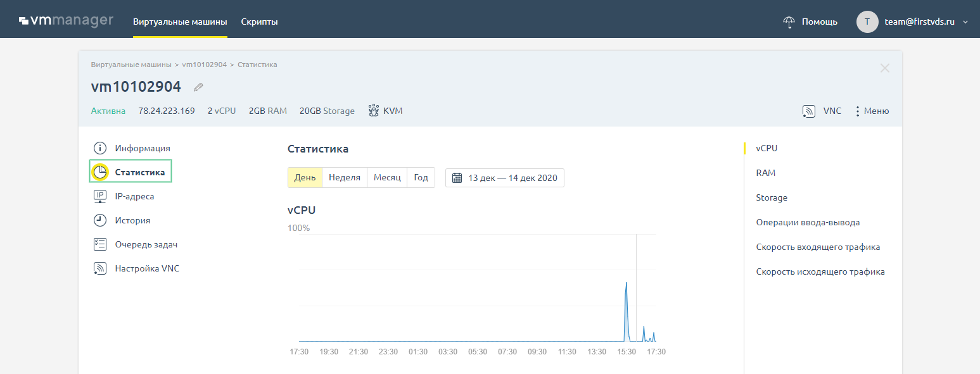
Task: Click the team@firstvds.ru account name
Action: [x=920, y=22]
